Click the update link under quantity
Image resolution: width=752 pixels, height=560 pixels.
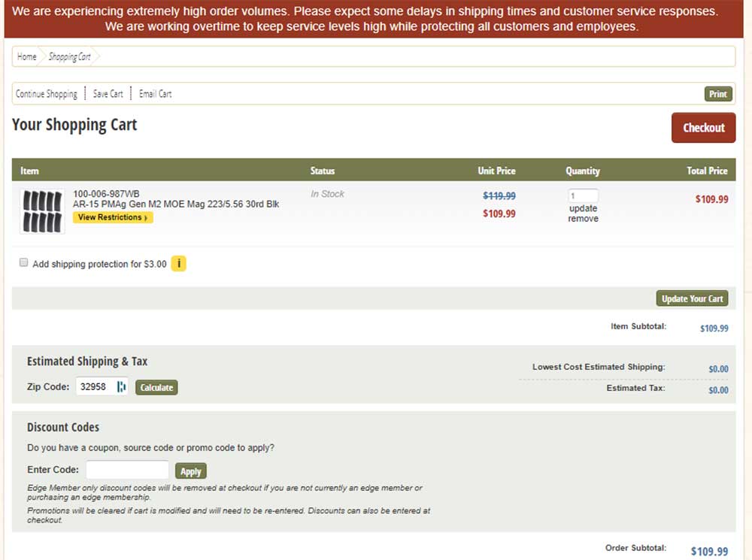pos(583,208)
